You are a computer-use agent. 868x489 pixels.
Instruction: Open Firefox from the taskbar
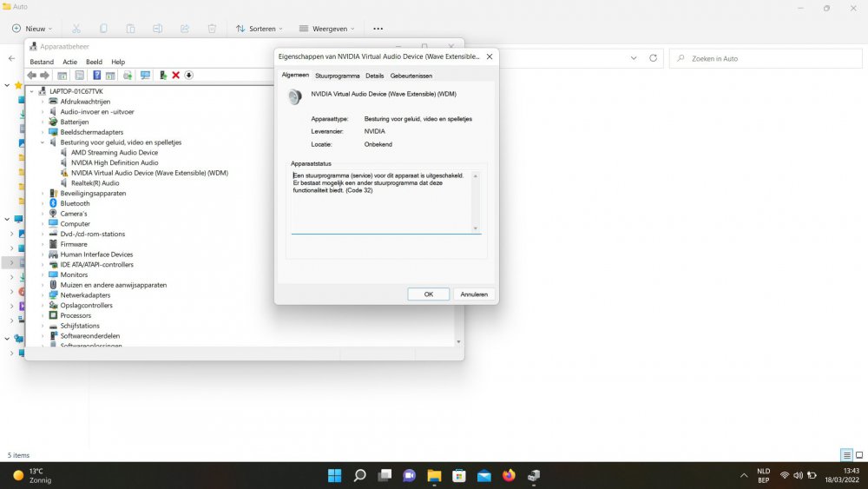point(509,475)
